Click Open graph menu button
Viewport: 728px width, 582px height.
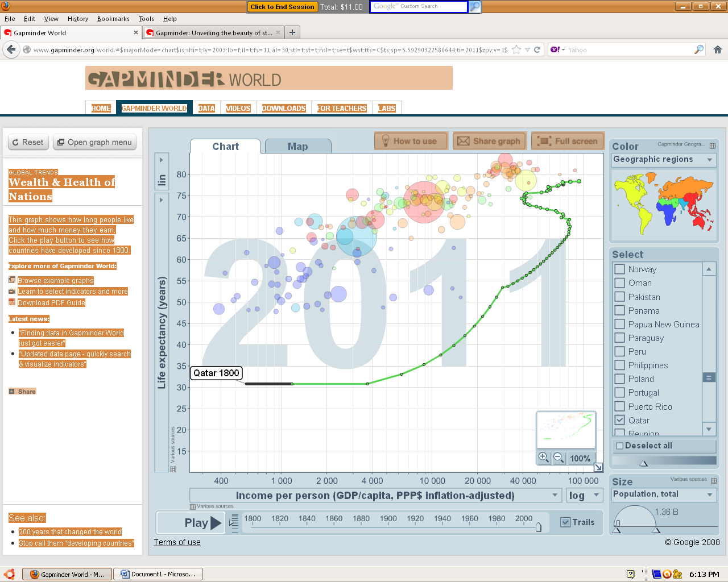[x=94, y=142]
